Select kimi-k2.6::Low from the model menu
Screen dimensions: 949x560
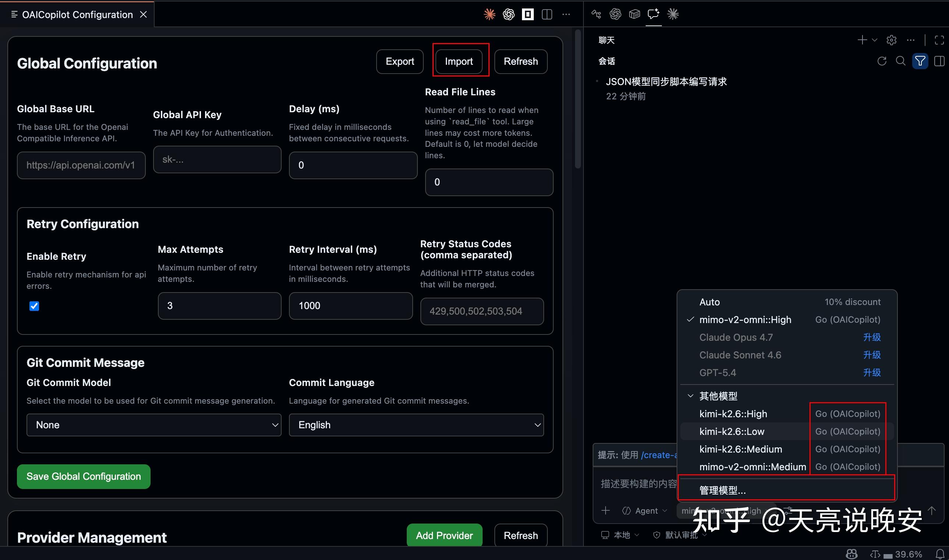(x=787, y=431)
